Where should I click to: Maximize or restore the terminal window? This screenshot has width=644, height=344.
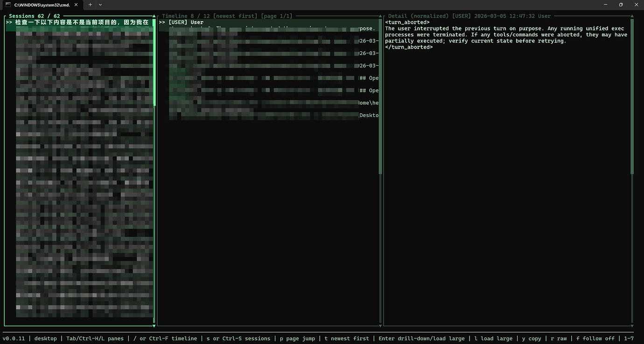point(621,5)
